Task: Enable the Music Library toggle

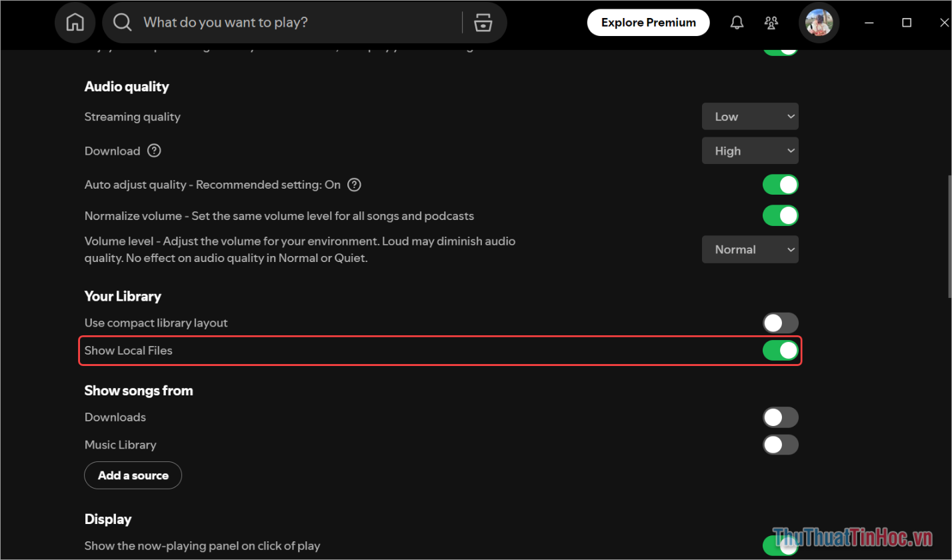Action: 780,445
